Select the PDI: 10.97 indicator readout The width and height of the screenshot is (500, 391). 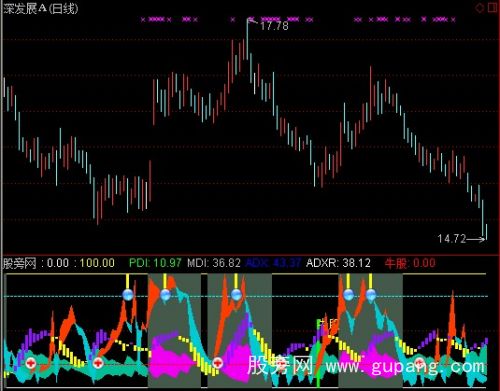pyautogui.click(x=155, y=263)
